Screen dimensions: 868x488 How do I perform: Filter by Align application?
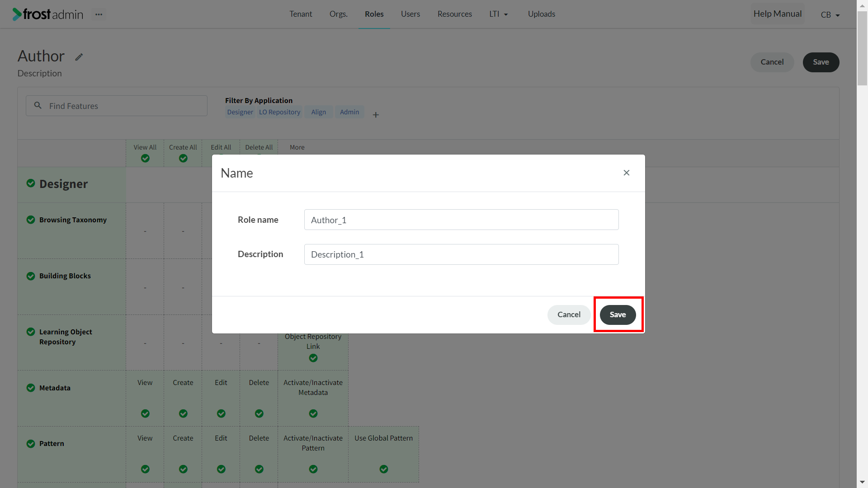pyautogui.click(x=319, y=112)
